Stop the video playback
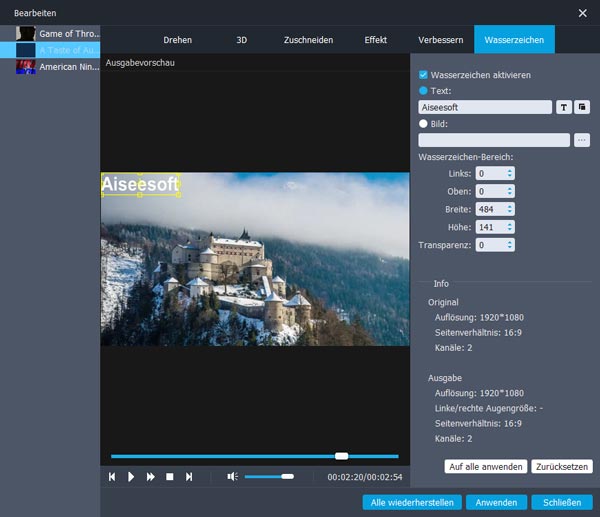The image size is (600, 517). pyautogui.click(x=170, y=477)
